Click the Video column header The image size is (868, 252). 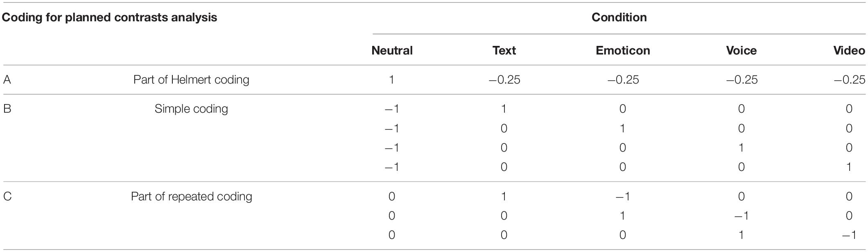coord(849,50)
